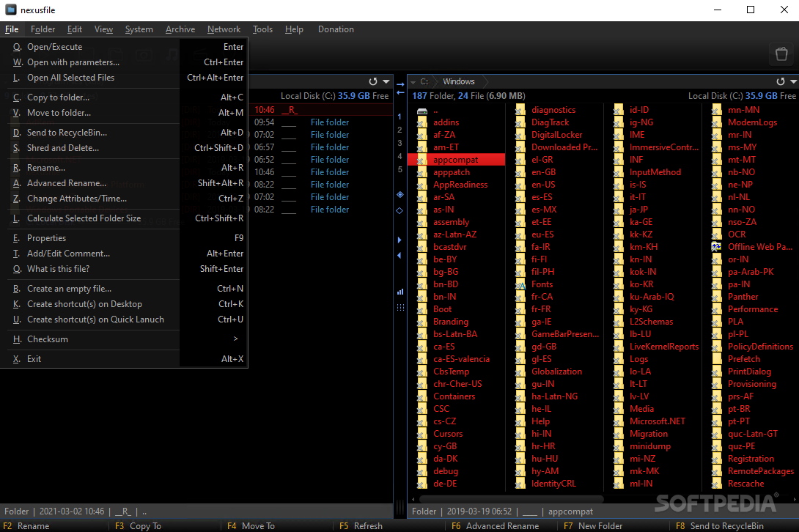Open drive dropdown arrow before C: in right panel
This screenshot has width=799, height=532.
click(413, 82)
